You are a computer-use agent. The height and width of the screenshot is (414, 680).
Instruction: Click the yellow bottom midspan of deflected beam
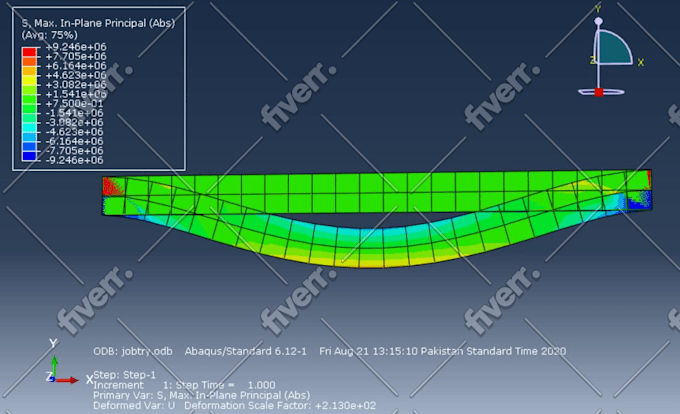(x=373, y=261)
